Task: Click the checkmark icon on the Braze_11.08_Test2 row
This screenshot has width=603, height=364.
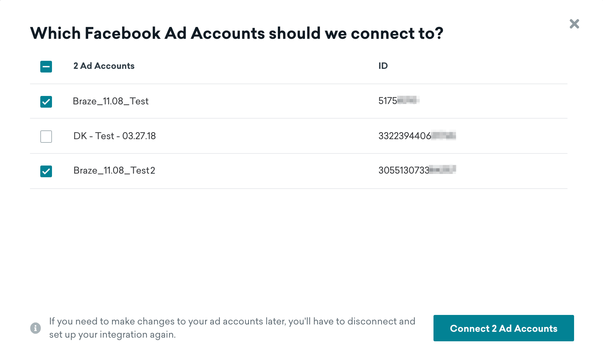Action: (46, 171)
